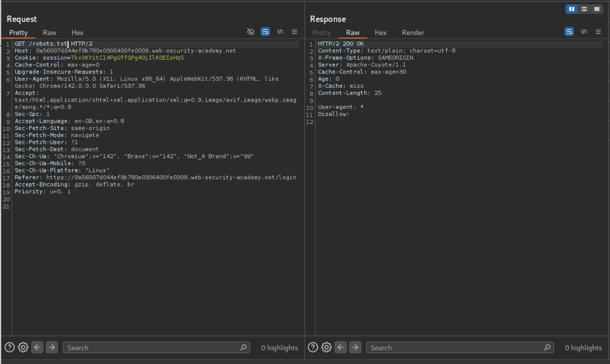Open Response panel hamburger options menu

pyautogui.click(x=598, y=32)
